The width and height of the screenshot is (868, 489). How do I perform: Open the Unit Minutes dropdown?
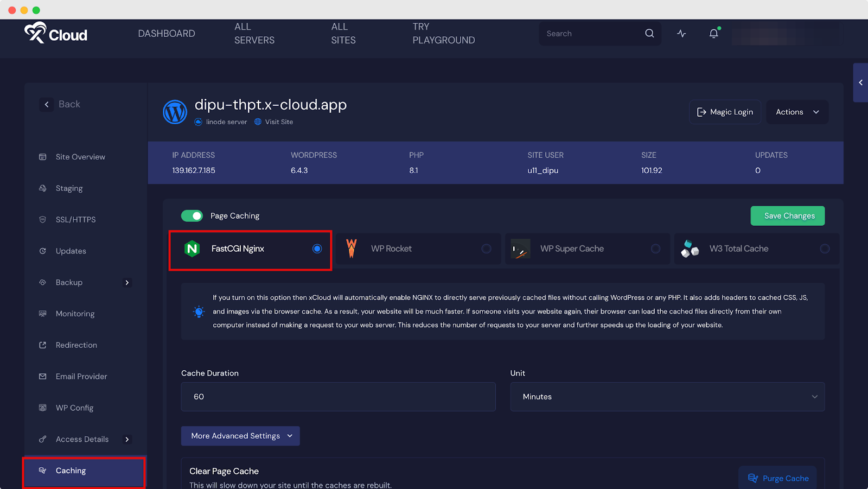(667, 397)
